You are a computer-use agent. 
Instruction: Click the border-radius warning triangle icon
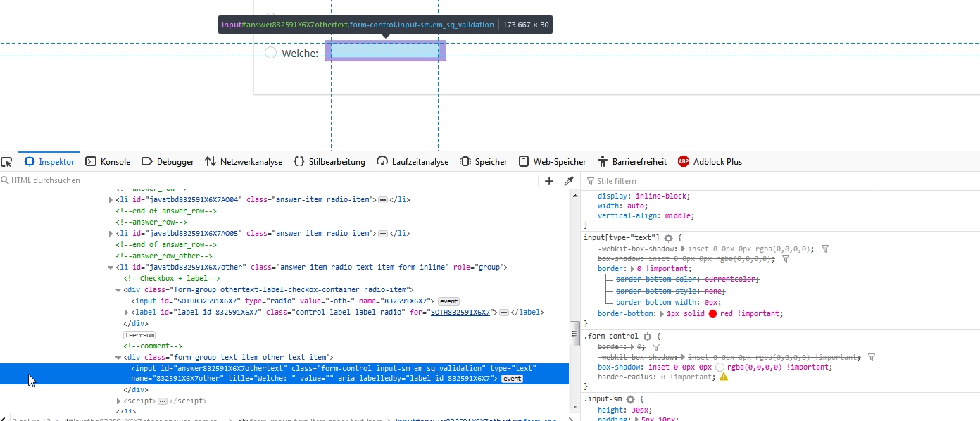pyautogui.click(x=723, y=377)
